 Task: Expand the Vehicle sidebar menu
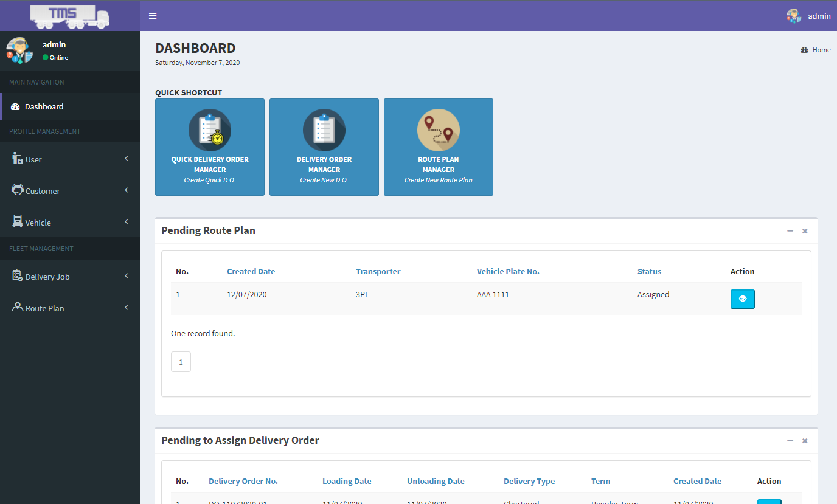70,223
